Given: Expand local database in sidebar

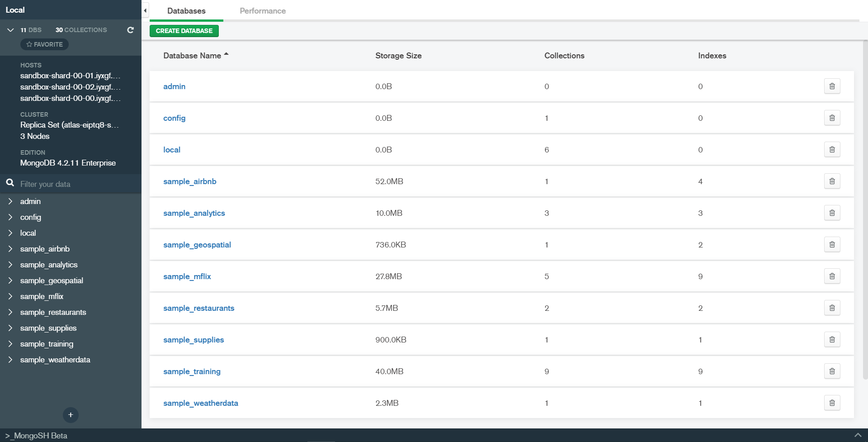Looking at the screenshot, I should click(x=10, y=233).
